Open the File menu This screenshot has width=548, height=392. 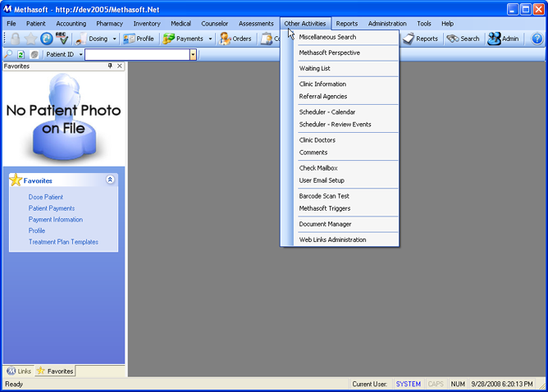pyautogui.click(x=11, y=24)
